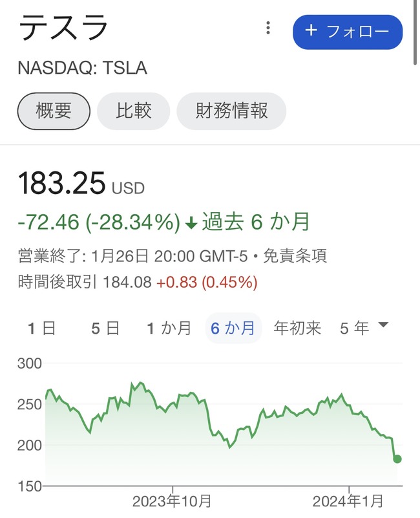Select the 1 日 chart range

tap(41, 329)
